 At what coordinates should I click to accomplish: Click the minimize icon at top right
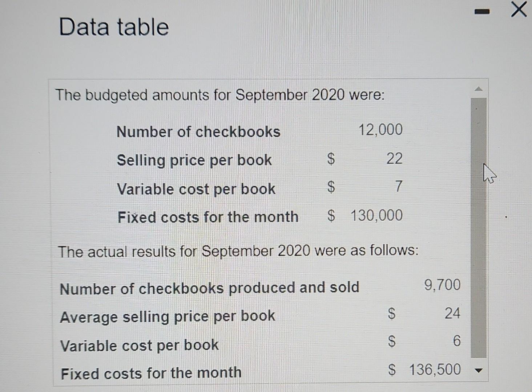click(482, 12)
